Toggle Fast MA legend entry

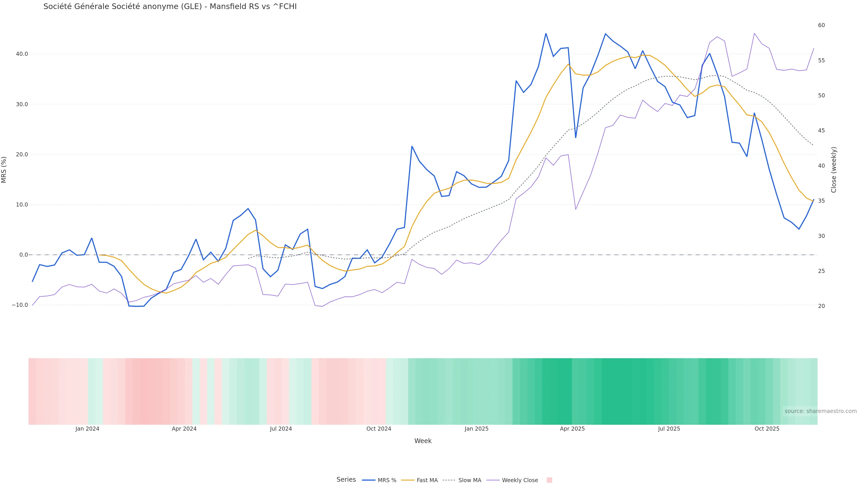point(427,480)
